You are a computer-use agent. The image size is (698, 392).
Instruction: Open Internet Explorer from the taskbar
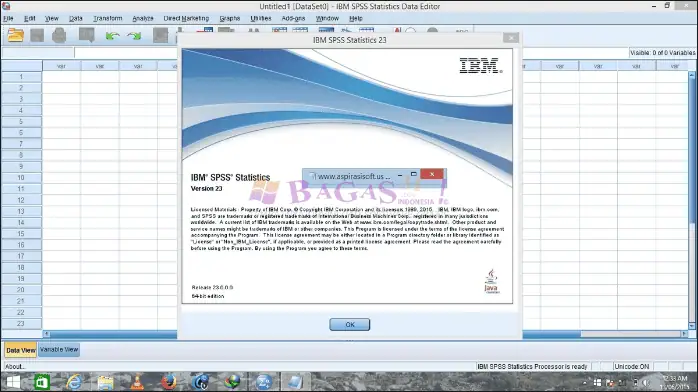(x=74, y=382)
